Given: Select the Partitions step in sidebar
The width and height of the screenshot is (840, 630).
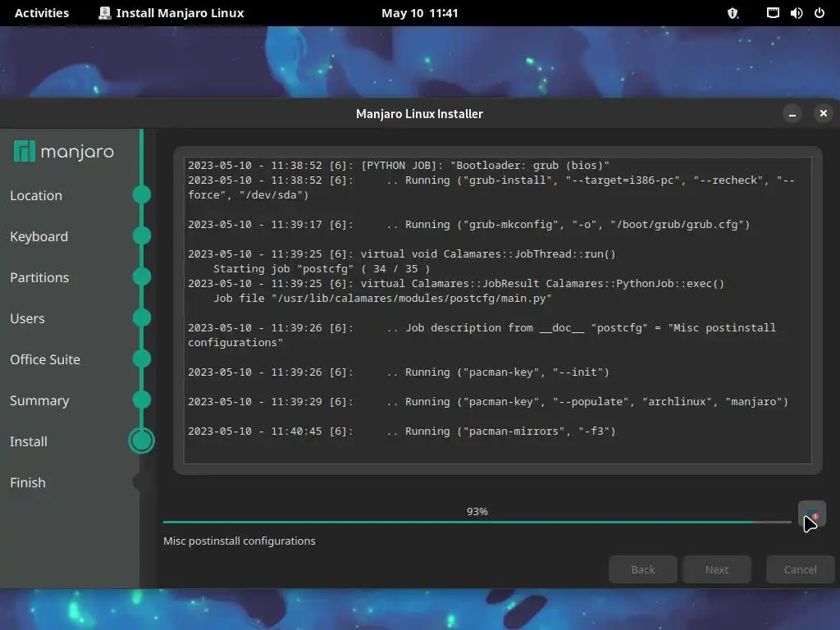Looking at the screenshot, I should (x=39, y=277).
